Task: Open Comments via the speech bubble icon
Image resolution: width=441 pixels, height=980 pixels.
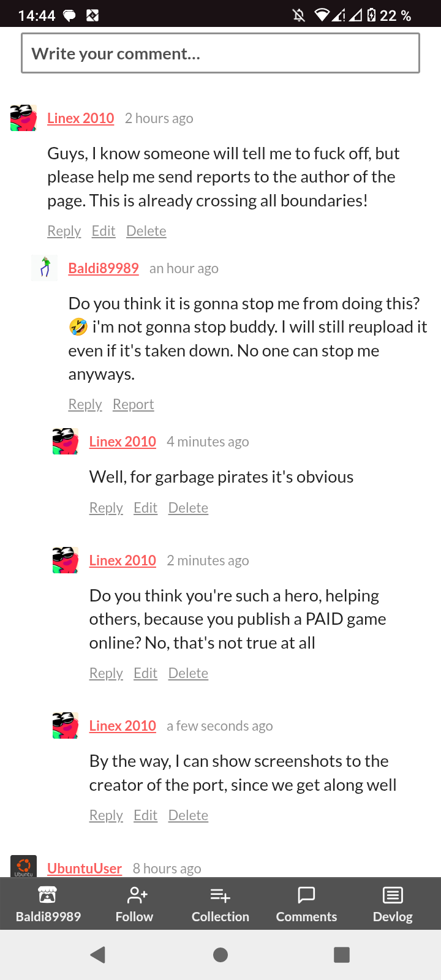Action: [x=306, y=895]
